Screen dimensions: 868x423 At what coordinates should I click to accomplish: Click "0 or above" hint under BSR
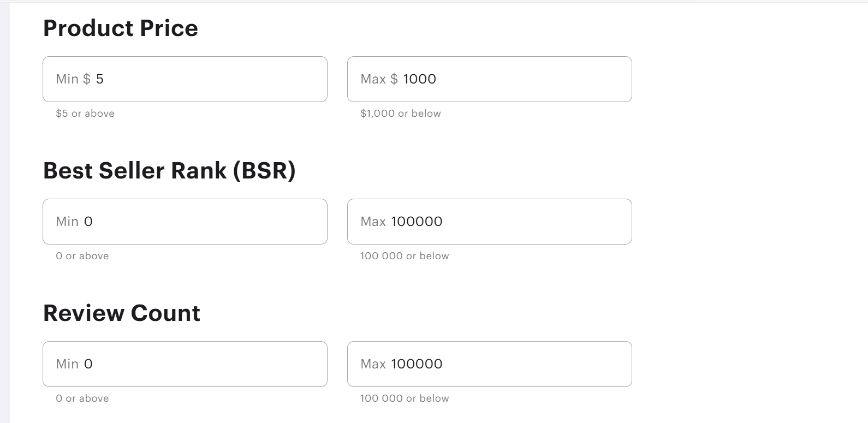pyautogui.click(x=82, y=256)
